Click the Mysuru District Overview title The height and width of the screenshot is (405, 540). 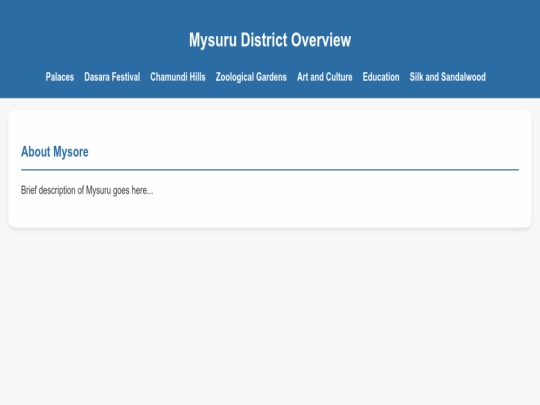[x=270, y=40]
